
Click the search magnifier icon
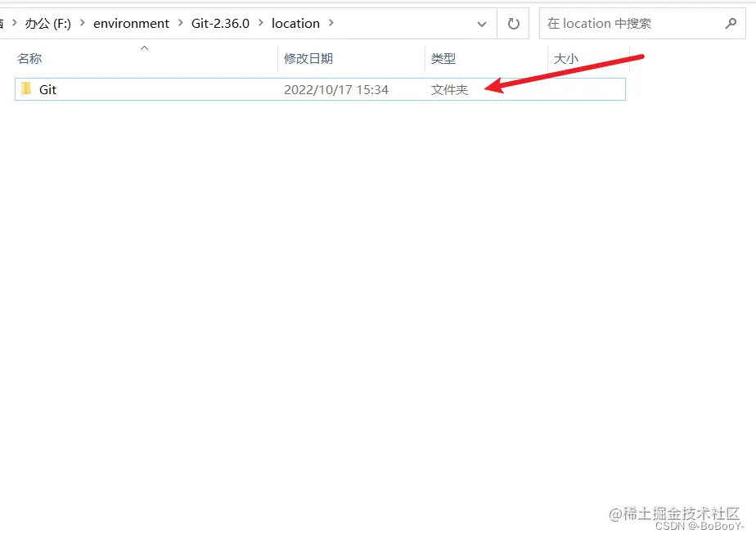click(731, 23)
